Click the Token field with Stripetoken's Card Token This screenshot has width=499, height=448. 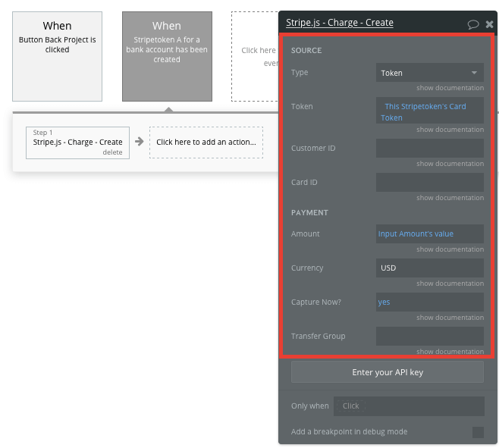[x=430, y=111]
